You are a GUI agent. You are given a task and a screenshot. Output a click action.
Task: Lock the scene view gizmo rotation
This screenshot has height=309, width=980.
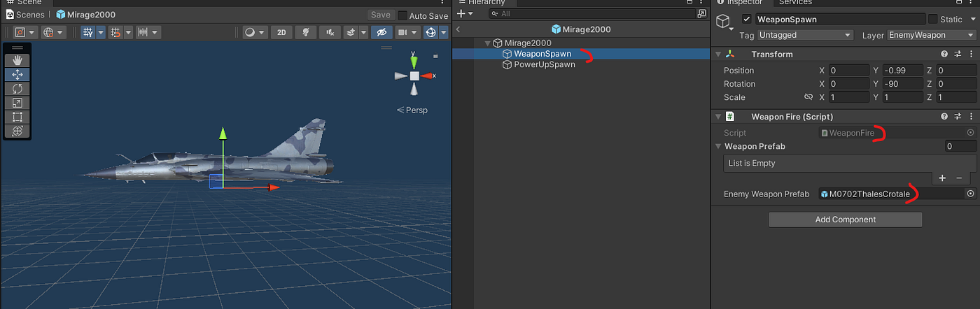[435, 56]
